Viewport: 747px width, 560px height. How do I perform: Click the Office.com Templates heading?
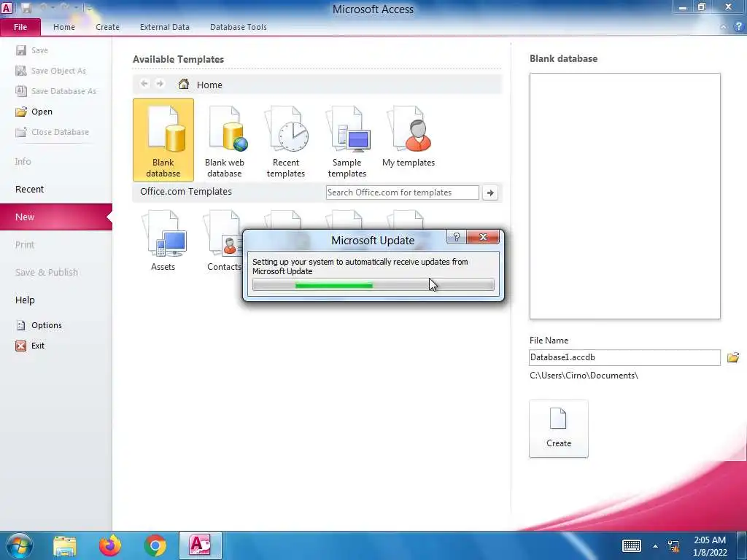click(x=186, y=192)
